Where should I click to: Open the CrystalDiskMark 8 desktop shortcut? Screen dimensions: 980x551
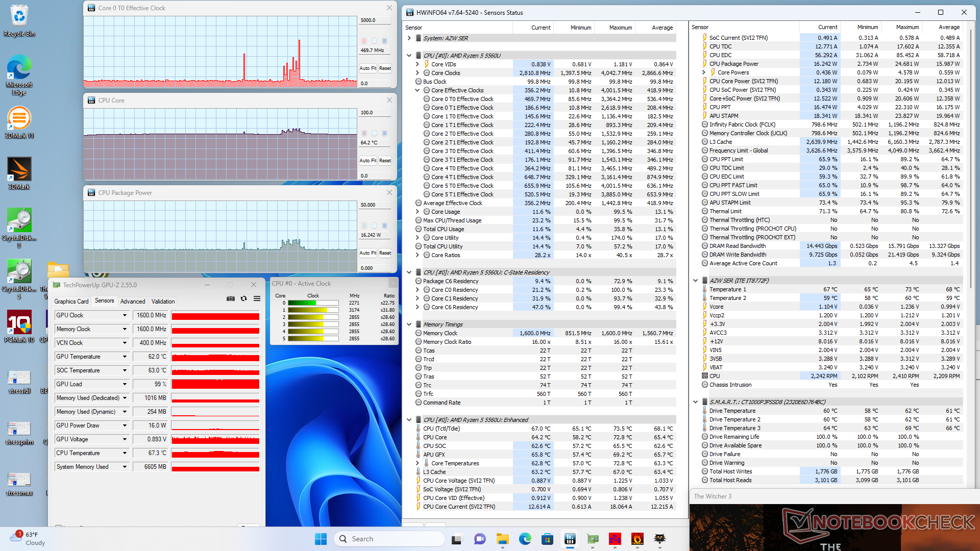[19, 228]
